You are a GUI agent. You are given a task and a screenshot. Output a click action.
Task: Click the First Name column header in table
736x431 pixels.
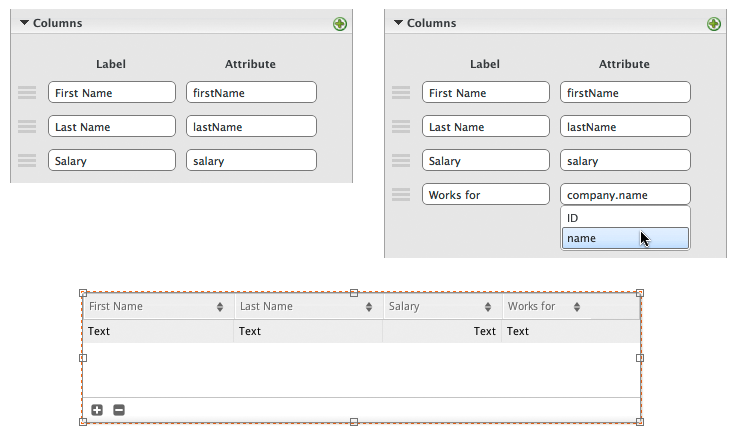click(x=150, y=307)
